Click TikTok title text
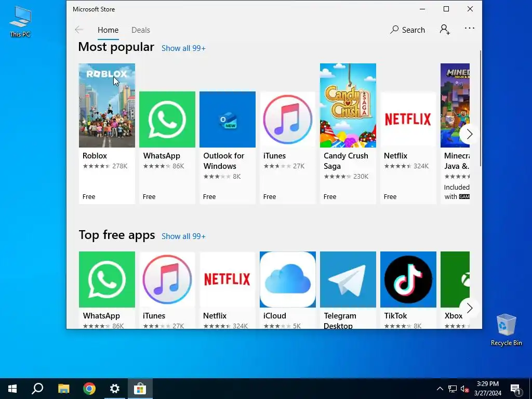 395,316
